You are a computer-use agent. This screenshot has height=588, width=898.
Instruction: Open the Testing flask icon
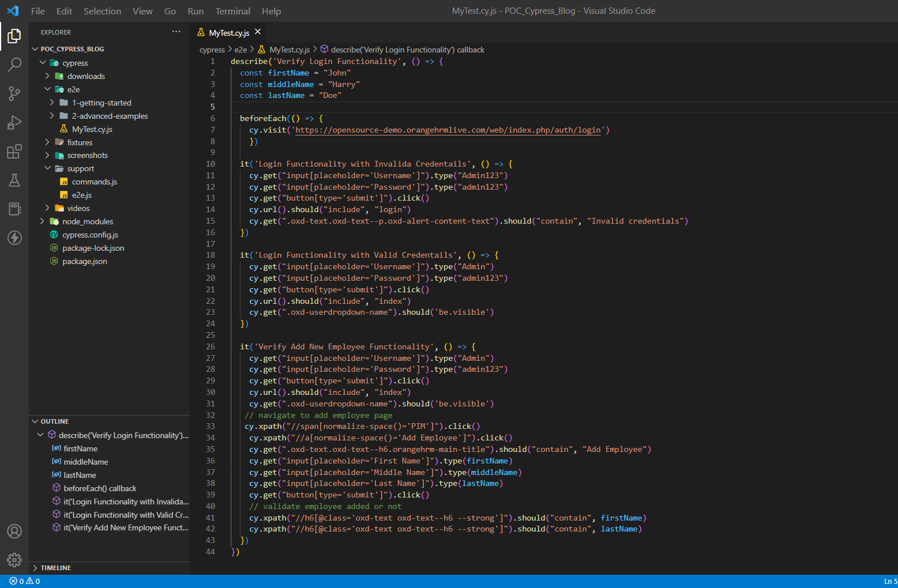(14, 180)
